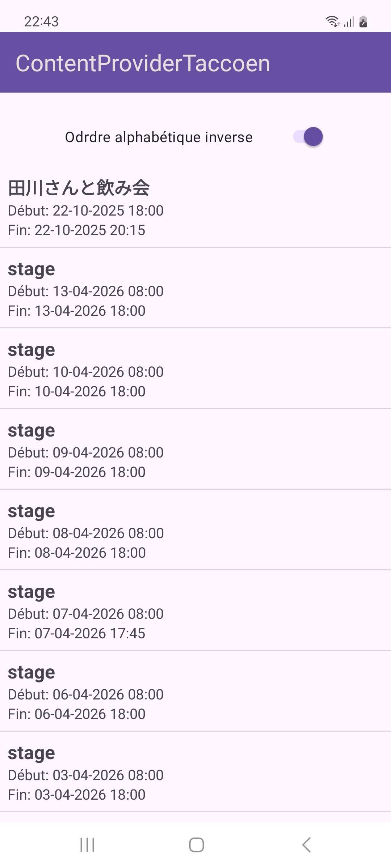Tap the ContentProviderTaccoen app title
391x868 pixels.
(143, 63)
